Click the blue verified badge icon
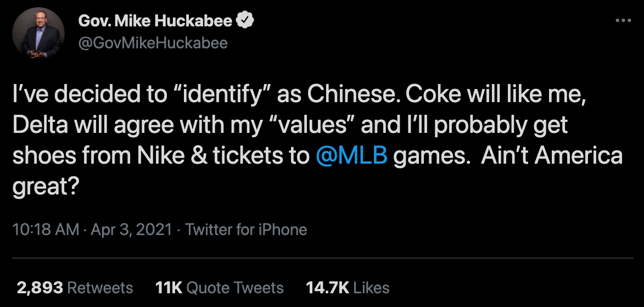 click(x=245, y=21)
